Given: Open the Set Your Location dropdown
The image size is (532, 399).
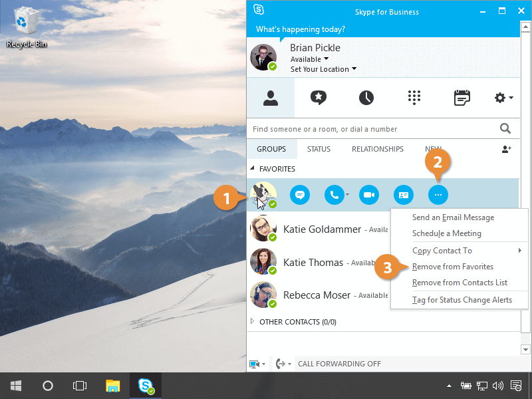Looking at the screenshot, I should click(354, 69).
